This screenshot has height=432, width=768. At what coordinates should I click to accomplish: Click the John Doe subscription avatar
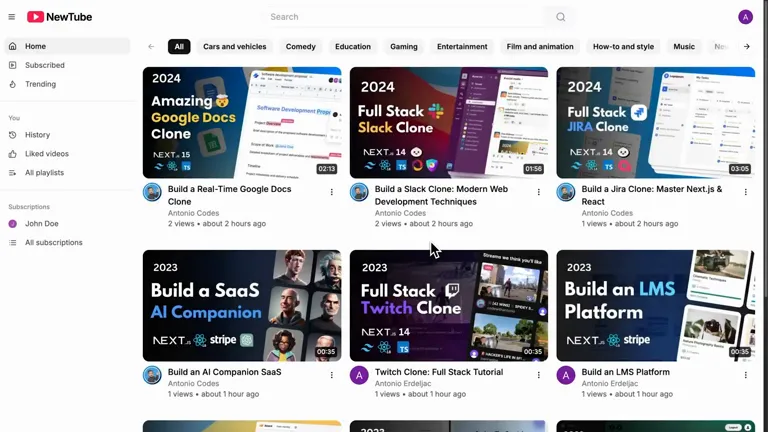tap(13, 223)
